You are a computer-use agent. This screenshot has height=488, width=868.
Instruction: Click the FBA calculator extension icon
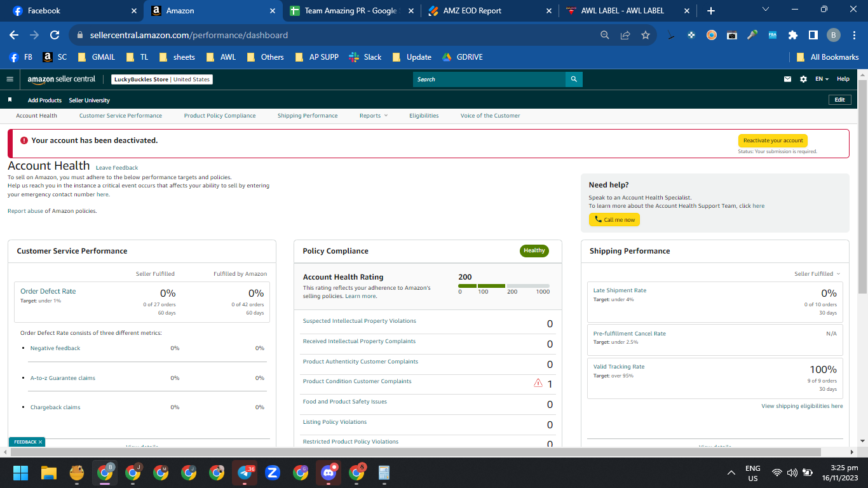773,35
